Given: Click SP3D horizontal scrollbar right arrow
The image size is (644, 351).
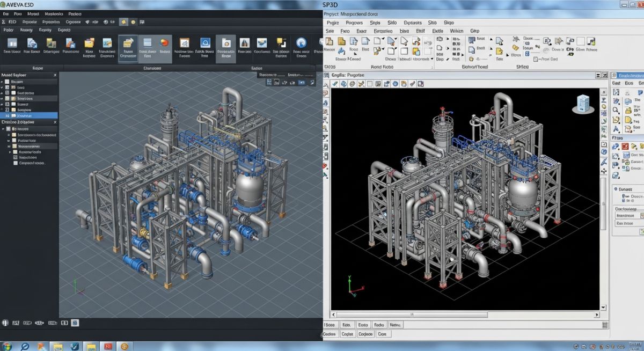Looking at the screenshot, I should (596, 315).
